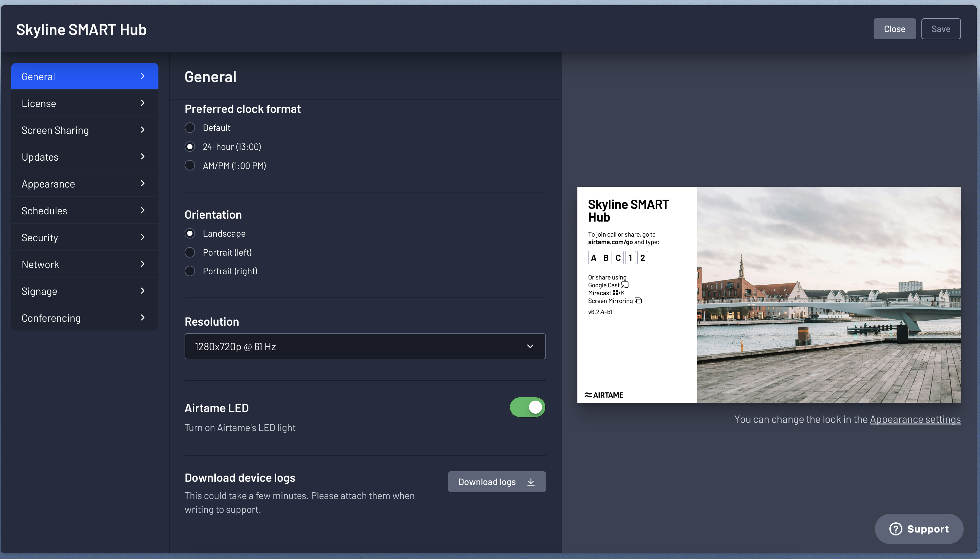This screenshot has width=980, height=559.
Task: Open the Updates settings section
Action: pos(84,157)
